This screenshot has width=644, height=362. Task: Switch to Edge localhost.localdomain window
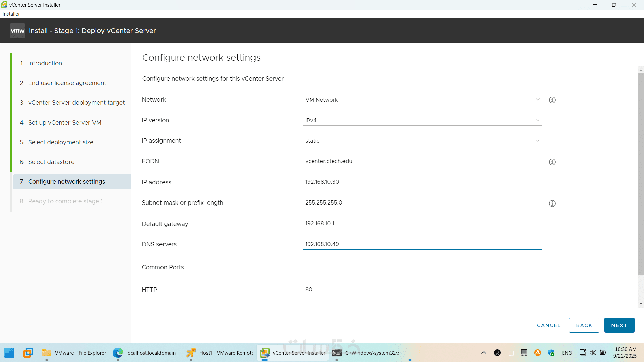[146, 353]
